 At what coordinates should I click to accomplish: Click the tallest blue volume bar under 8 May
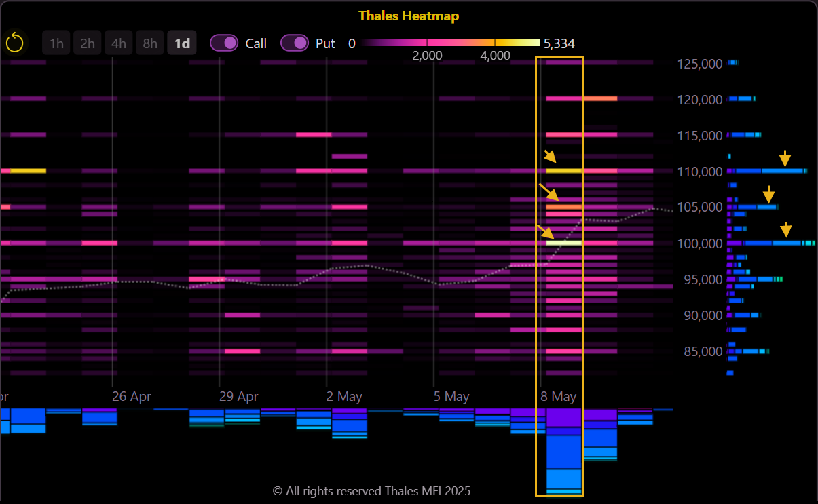pos(564,451)
